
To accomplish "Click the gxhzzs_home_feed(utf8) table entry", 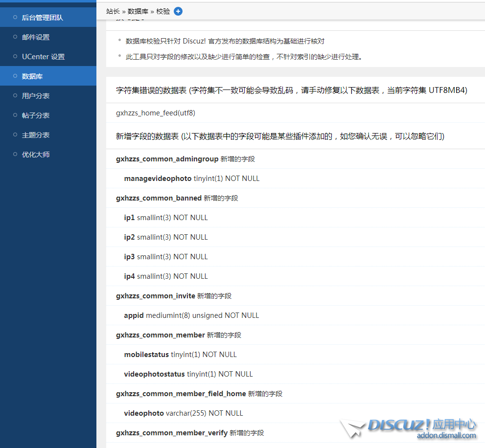I will [x=156, y=113].
